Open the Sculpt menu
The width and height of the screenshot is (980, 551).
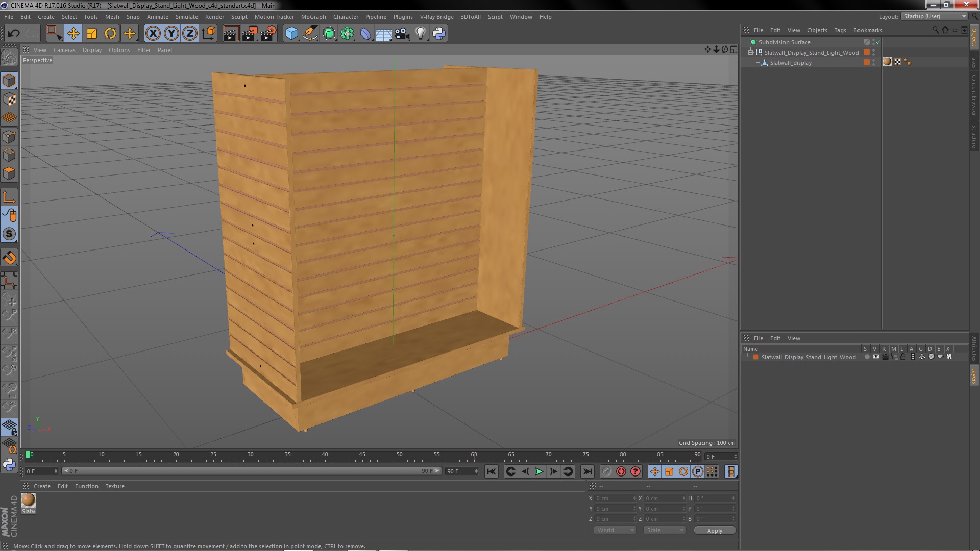[x=239, y=17]
